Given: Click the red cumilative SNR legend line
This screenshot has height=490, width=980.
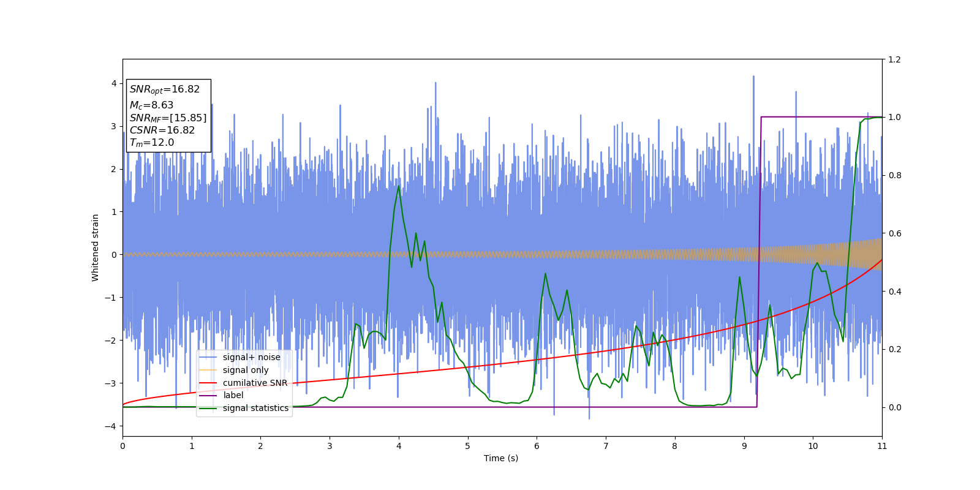Looking at the screenshot, I should click(208, 383).
